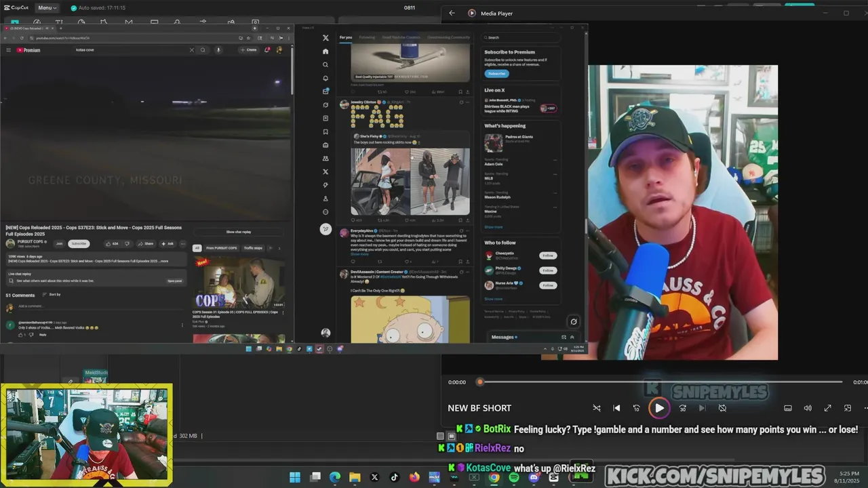Open the Sort by comments dropdown
Screen dimensions: 868x488
tap(52, 294)
